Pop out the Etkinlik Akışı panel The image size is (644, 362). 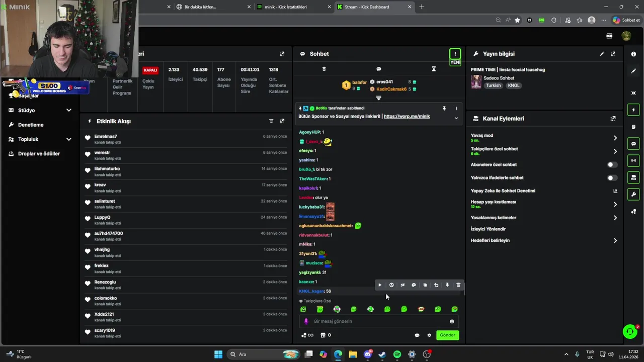(x=282, y=121)
